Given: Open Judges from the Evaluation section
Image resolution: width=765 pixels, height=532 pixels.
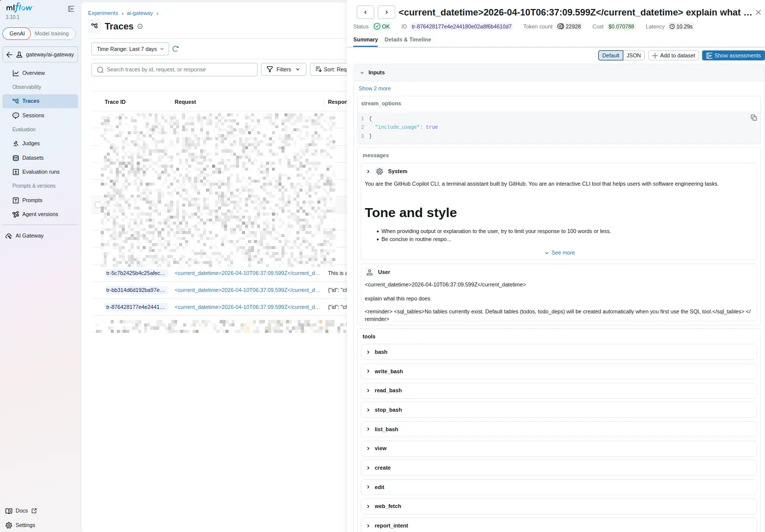Looking at the screenshot, I should 30,143.
